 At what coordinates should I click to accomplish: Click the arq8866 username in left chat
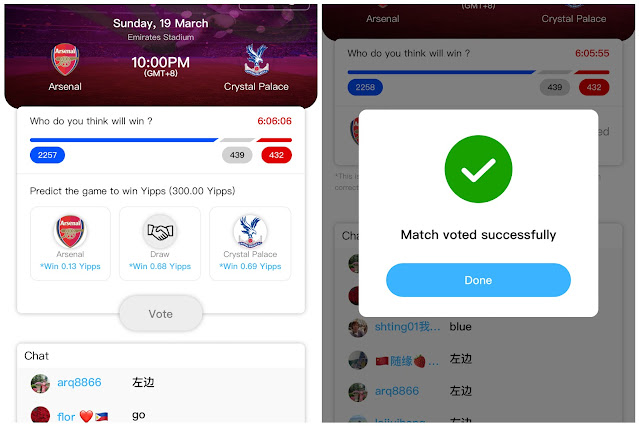click(79, 382)
